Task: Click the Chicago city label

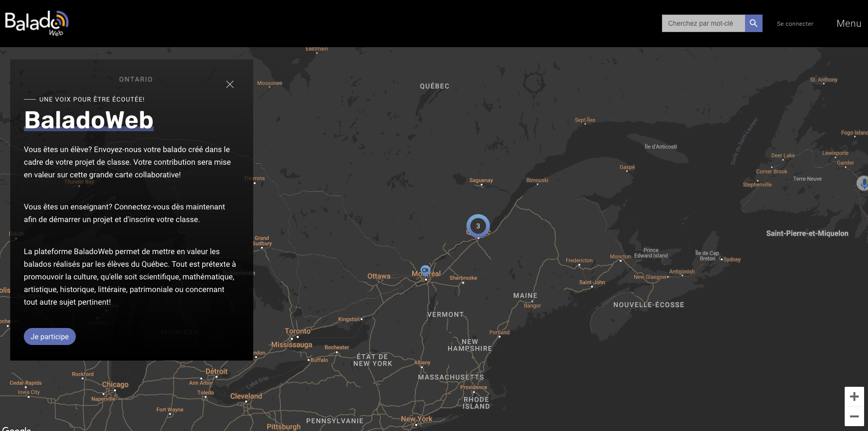Action: (x=115, y=384)
